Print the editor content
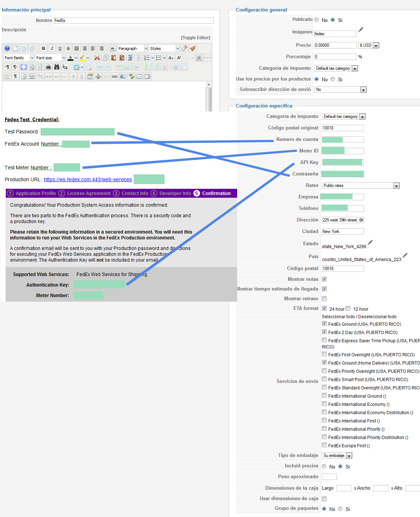Image resolution: width=420 pixels, height=517 pixels. [x=49, y=67]
